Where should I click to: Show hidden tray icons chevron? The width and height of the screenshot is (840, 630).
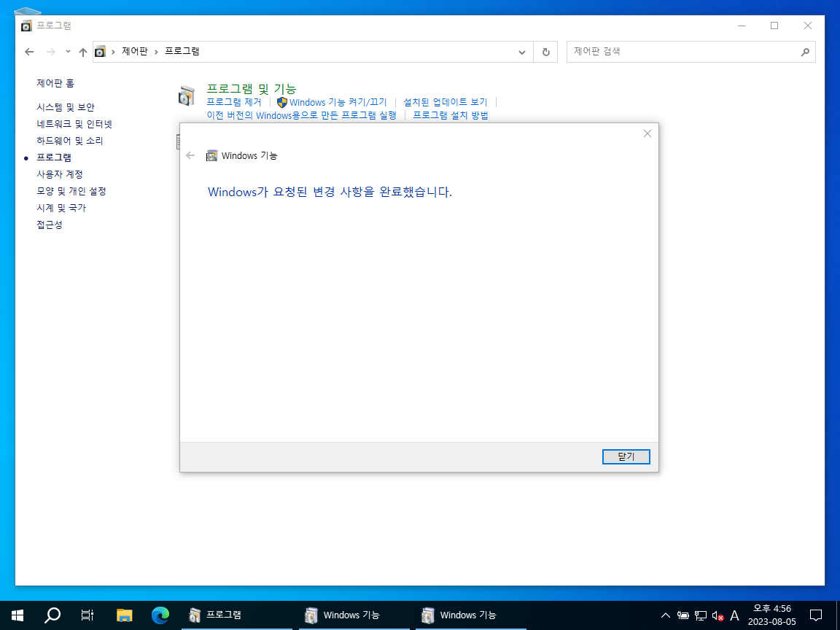665,615
